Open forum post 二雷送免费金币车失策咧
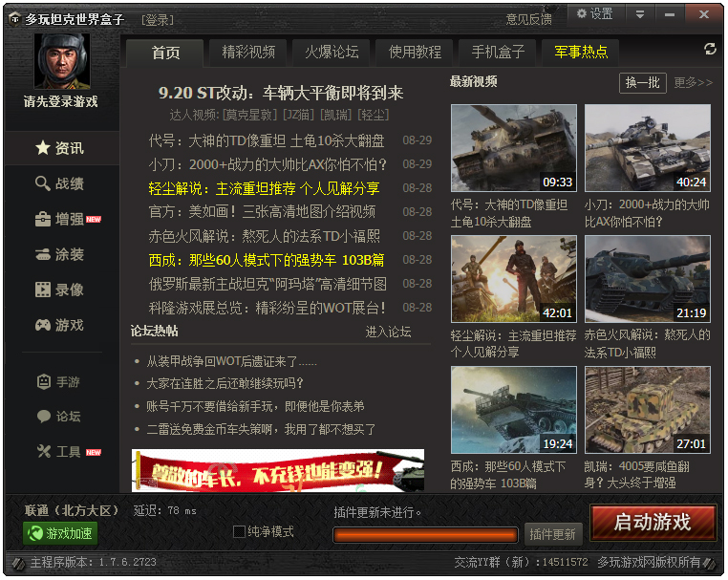Image resolution: width=728 pixels, height=580 pixels. (x=261, y=429)
